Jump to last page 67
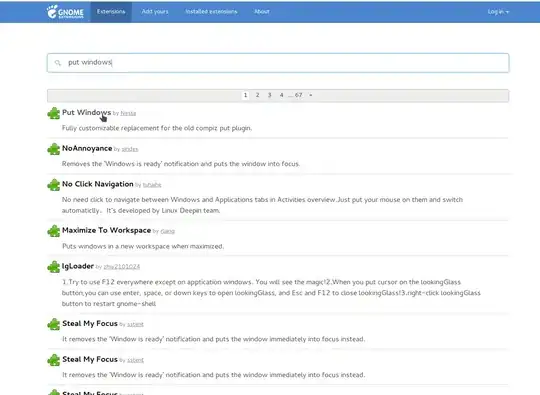 (298, 95)
